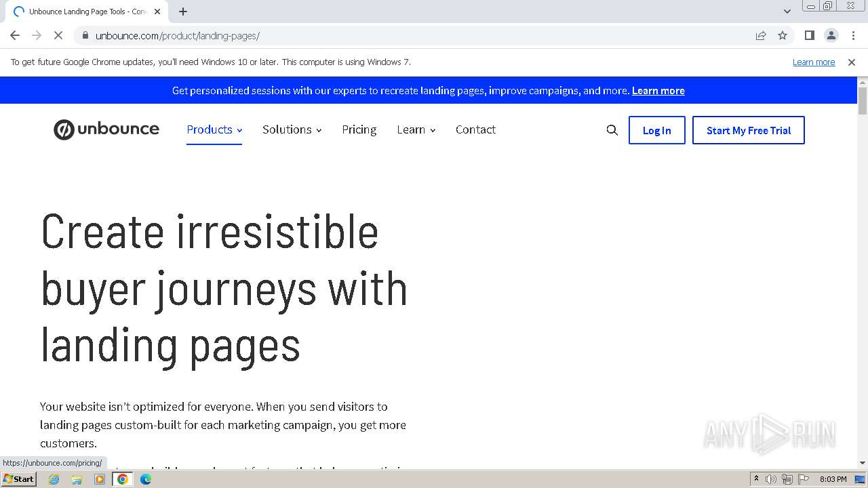Click Start My Free Trial
868x488 pixels.
(749, 130)
